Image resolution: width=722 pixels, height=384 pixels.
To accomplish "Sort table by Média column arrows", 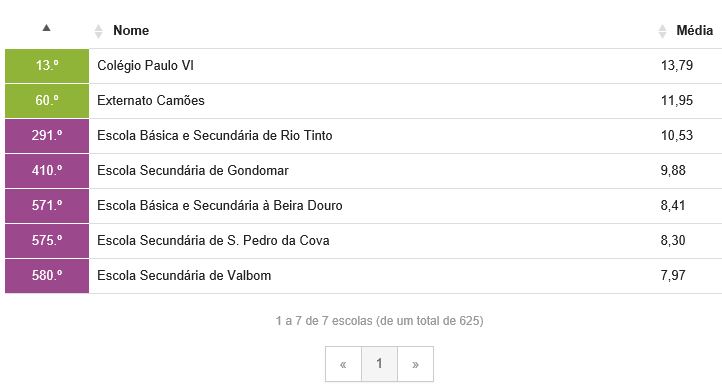I will pos(662,31).
